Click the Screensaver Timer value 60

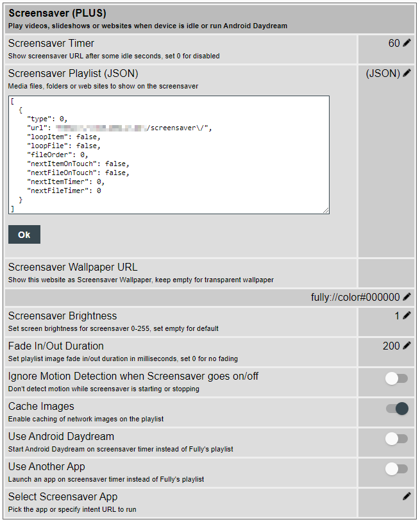point(394,44)
